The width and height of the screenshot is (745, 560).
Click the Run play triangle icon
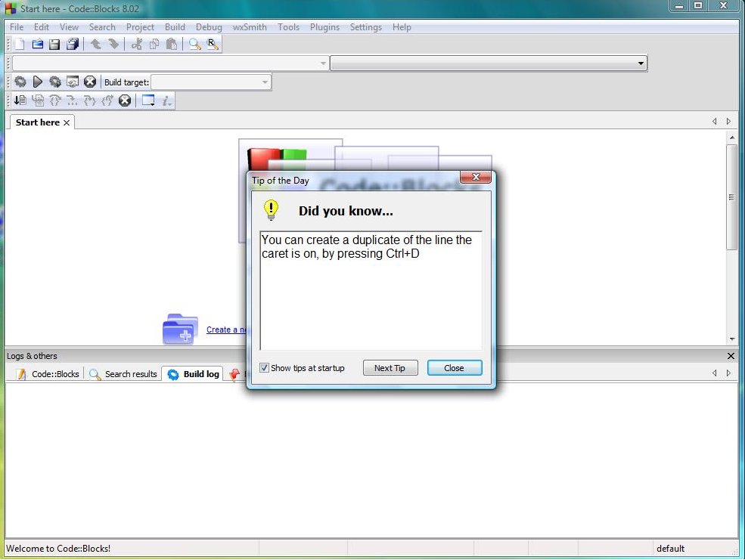(x=38, y=82)
